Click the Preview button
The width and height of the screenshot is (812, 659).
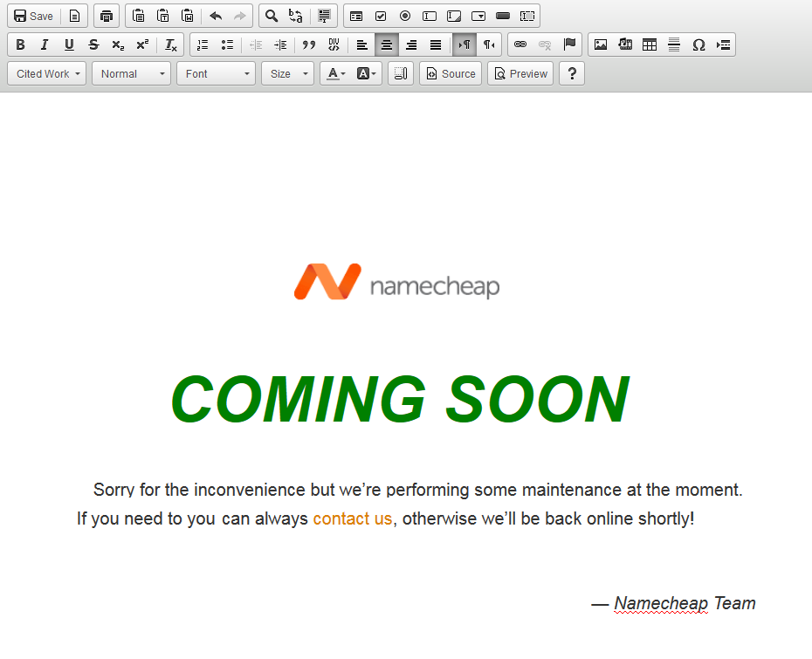(521, 74)
